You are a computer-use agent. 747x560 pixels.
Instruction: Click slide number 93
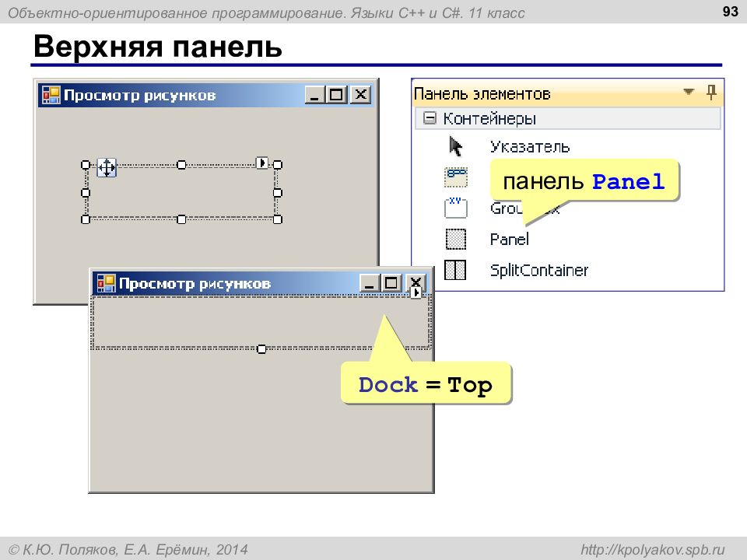click(731, 12)
